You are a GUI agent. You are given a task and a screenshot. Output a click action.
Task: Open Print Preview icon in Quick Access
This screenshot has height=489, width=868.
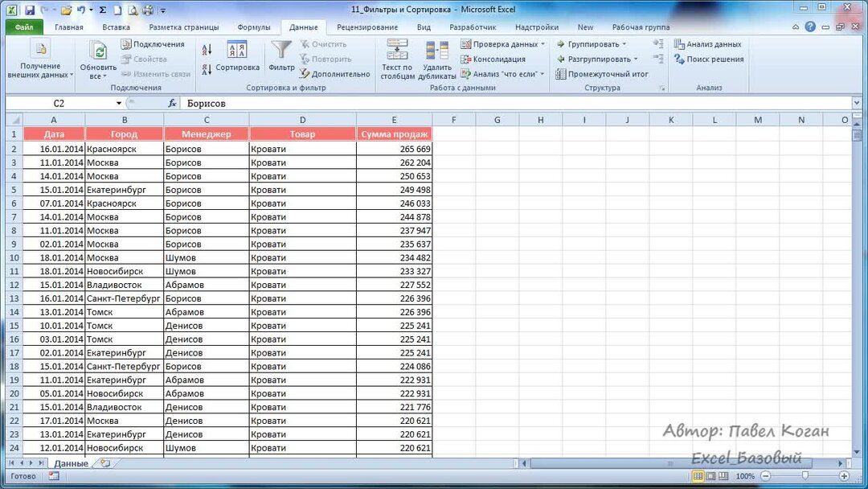[x=133, y=10]
